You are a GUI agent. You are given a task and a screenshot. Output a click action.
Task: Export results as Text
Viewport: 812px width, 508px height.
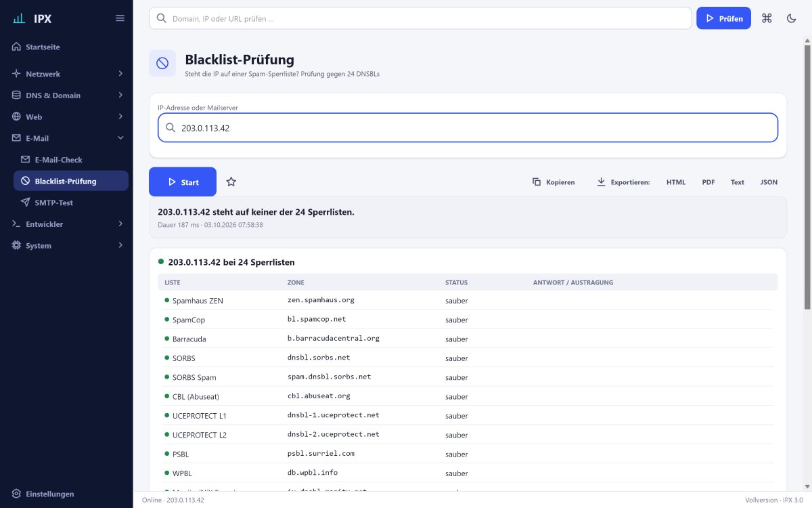(738, 182)
